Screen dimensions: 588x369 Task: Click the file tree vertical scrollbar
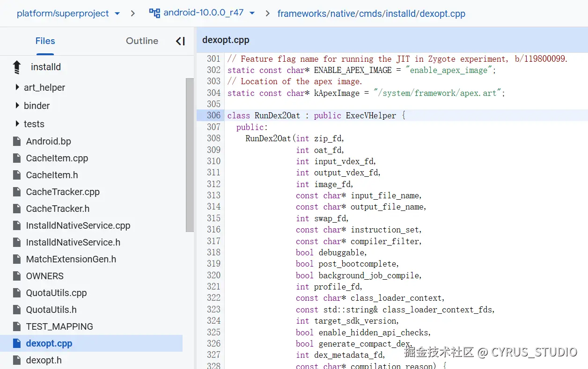click(x=190, y=155)
